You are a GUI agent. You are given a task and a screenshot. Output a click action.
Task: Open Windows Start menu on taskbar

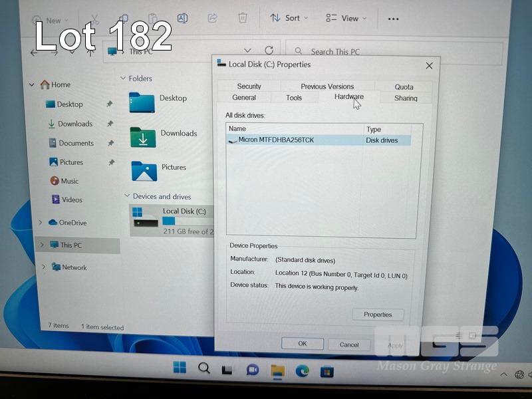click(180, 368)
